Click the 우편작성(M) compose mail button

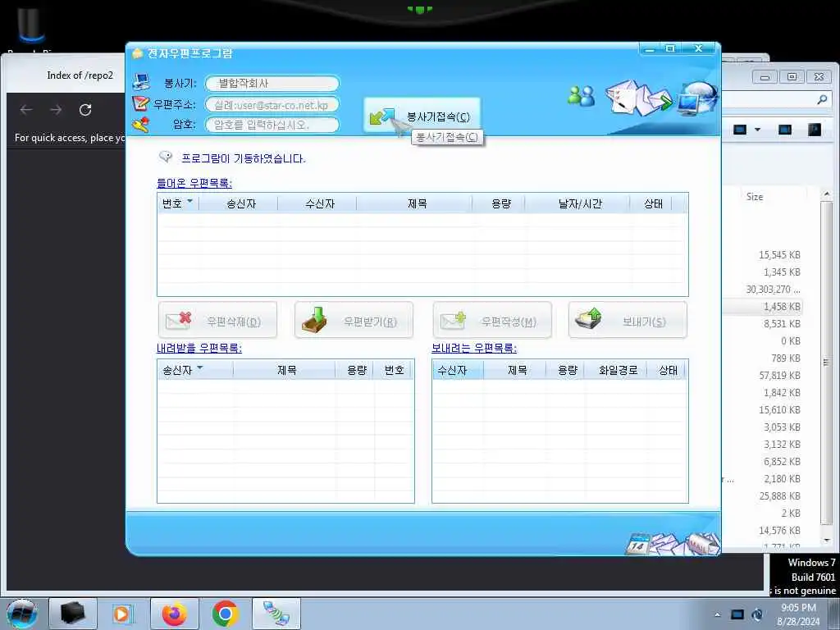click(x=492, y=321)
